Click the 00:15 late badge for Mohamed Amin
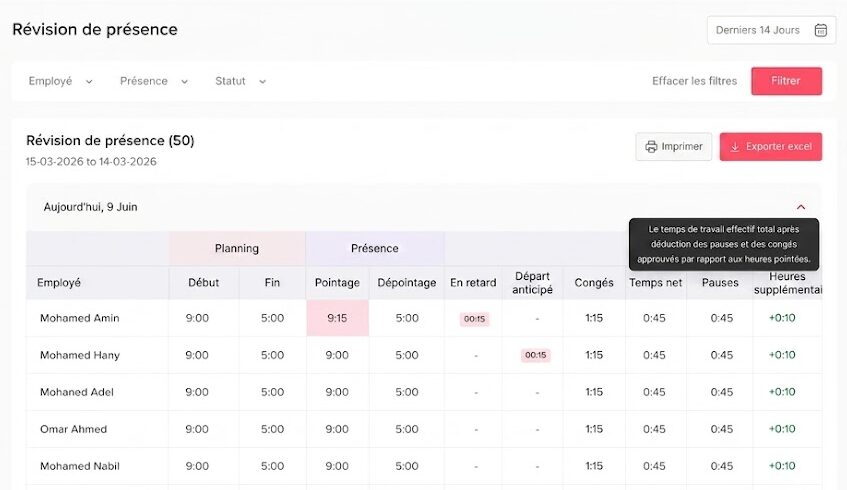 (474, 319)
